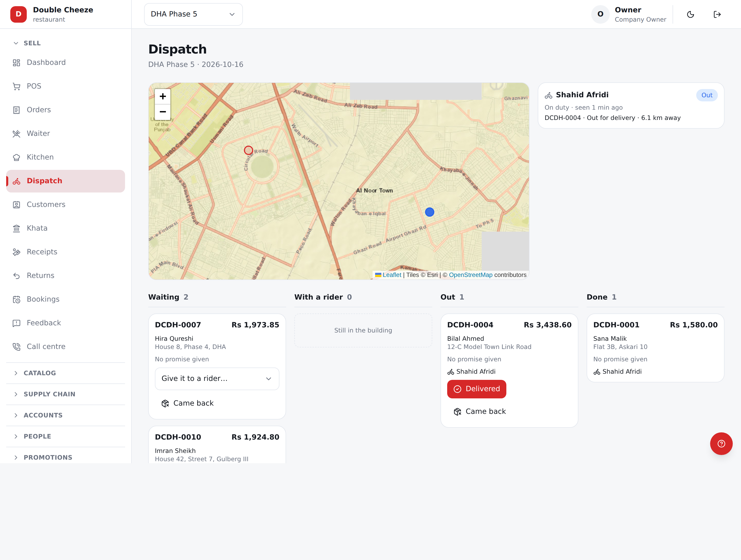Image resolution: width=741 pixels, height=560 pixels.
Task: Open the red help button
Action: (x=721, y=443)
